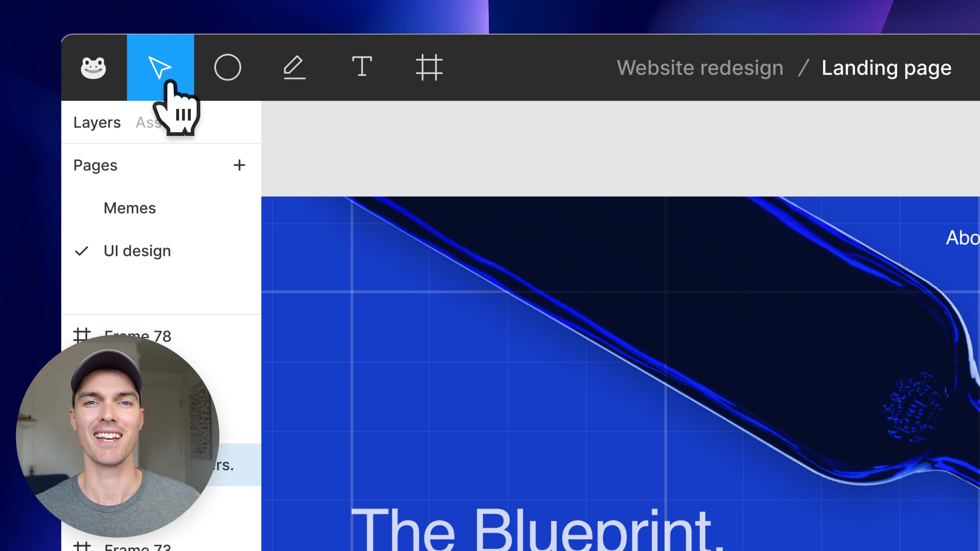
Task: Click the frog main menu icon
Action: tap(93, 68)
